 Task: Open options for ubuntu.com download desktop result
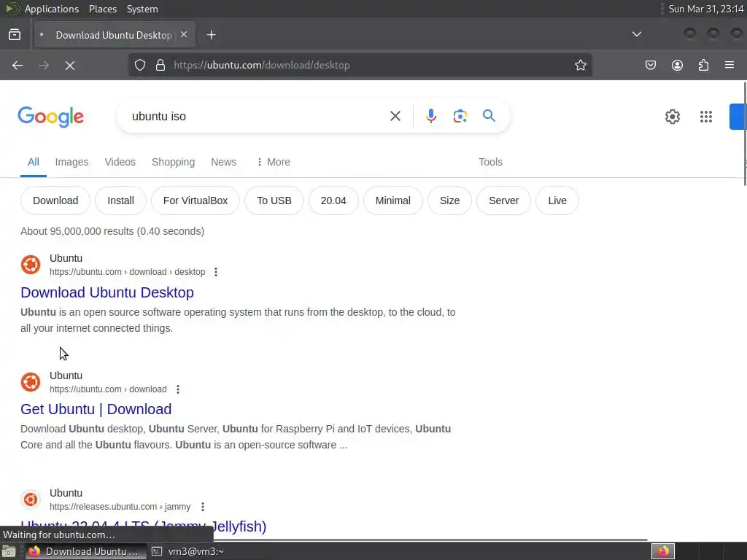click(x=216, y=272)
